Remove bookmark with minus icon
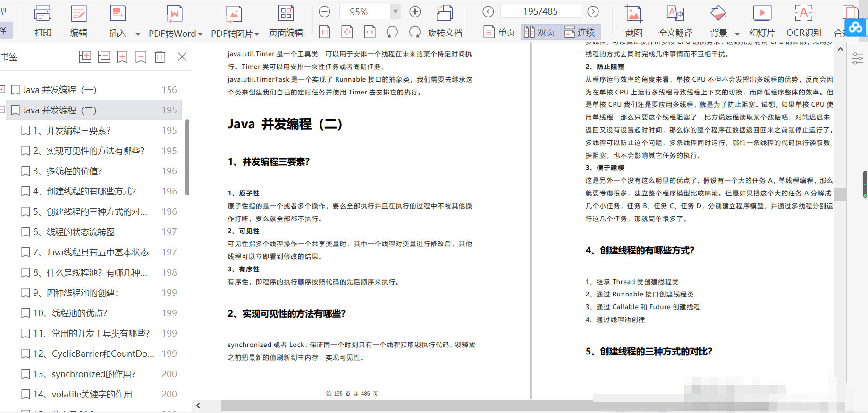This screenshot has height=413, width=868. [x=141, y=57]
